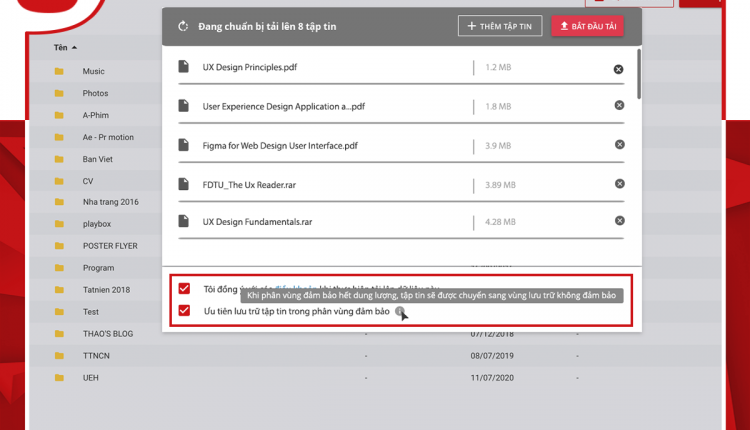
Task: Toggle 'Ưu tiên lưu trữ tập tin' checkbox
Action: [184, 310]
